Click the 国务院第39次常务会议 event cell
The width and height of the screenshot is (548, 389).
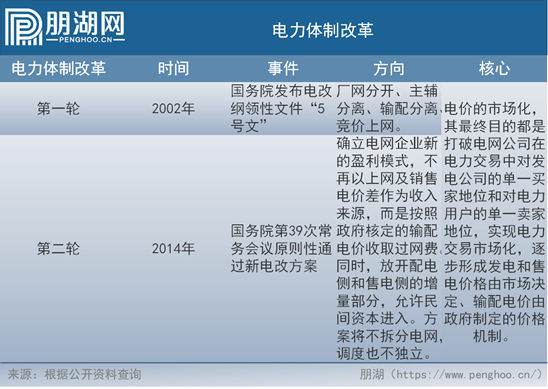click(x=281, y=249)
